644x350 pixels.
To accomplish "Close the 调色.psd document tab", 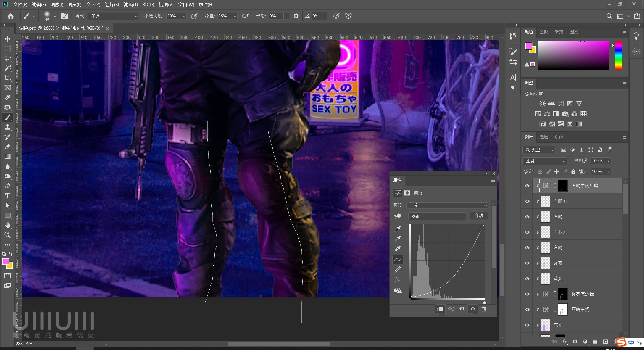I will pyautogui.click(x=108, y=28).
